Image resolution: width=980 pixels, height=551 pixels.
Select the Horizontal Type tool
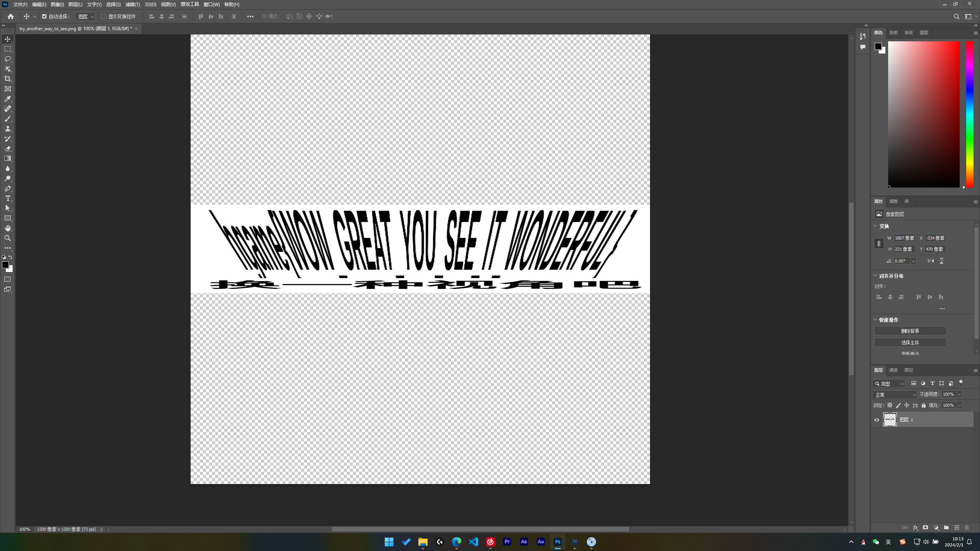coord(8,198)
